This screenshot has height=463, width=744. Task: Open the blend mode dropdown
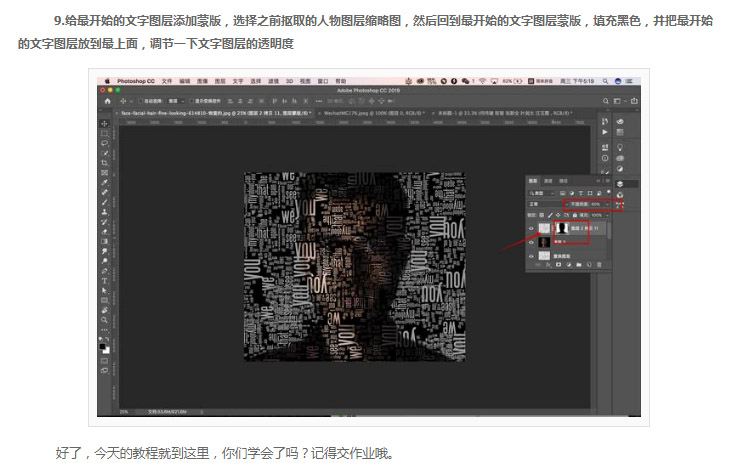click(x=548, y=204)
